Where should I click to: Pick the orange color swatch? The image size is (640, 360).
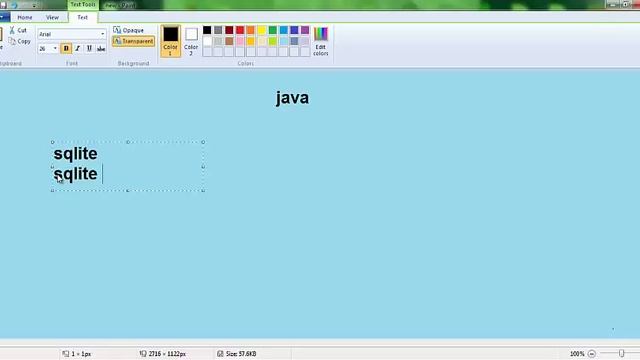(251, 30)
